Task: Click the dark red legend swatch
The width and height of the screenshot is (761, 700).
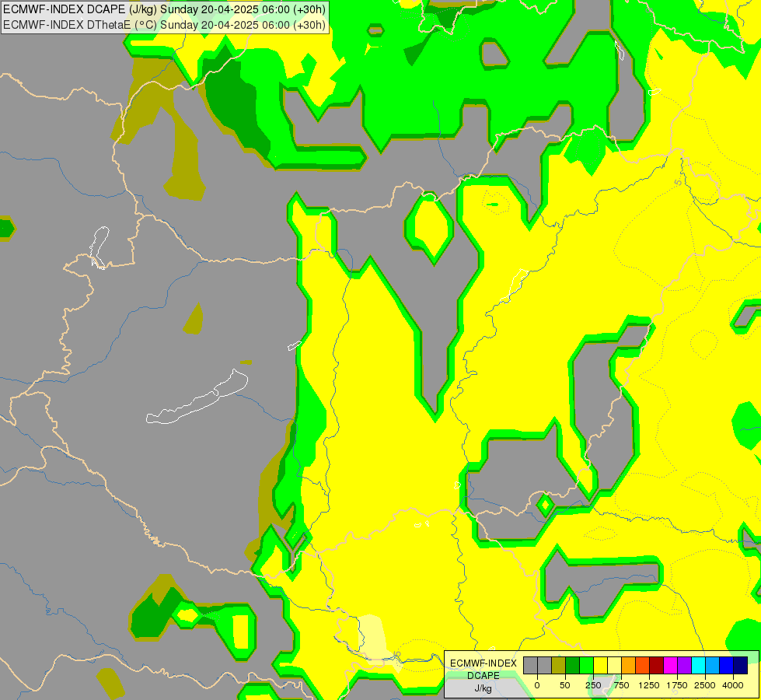Action: pos(656,665)
